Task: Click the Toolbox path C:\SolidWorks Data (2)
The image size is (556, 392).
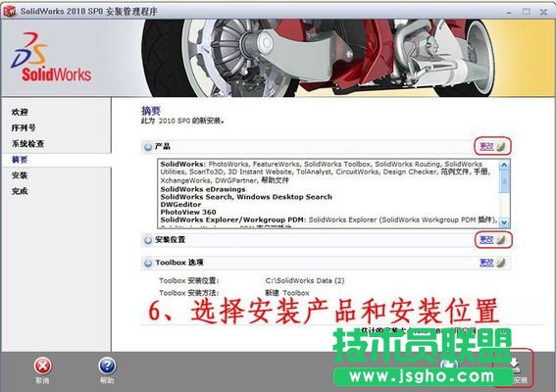Action: point(305,280)
